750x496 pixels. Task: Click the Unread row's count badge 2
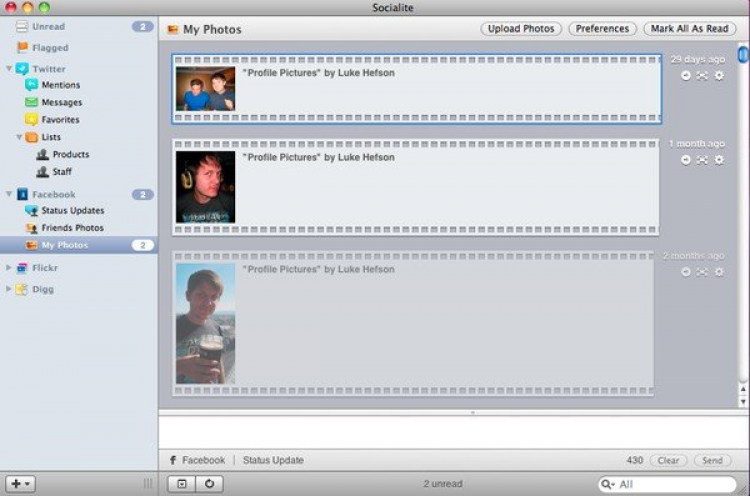click(143, 26)
